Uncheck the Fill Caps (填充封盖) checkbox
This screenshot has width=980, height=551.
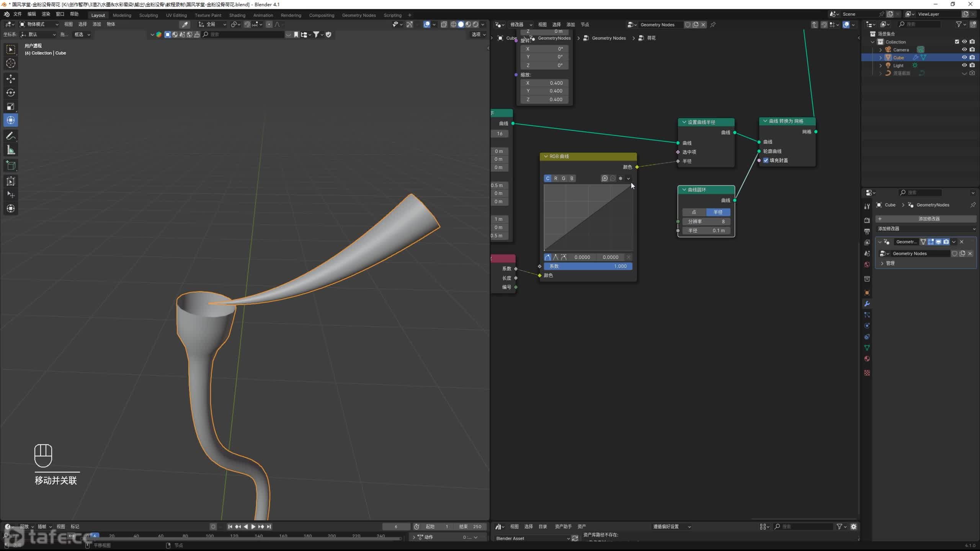tap(766, 160)
